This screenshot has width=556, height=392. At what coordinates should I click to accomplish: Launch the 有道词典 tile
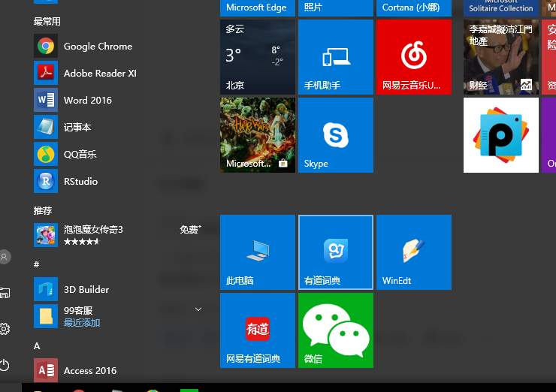tap(336, 252)
